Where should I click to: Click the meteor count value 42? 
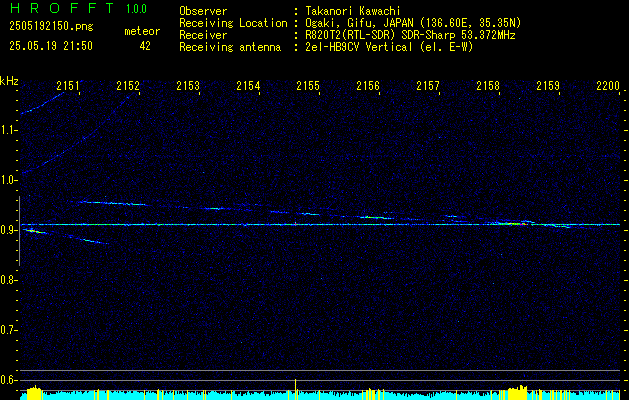click(145, 46)
